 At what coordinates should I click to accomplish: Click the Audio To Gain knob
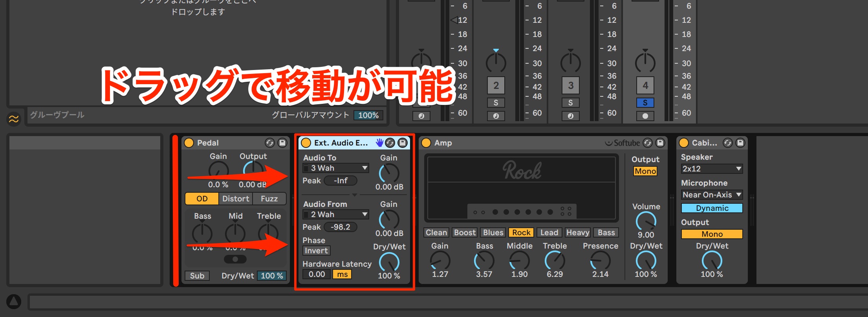click(389, 173)
